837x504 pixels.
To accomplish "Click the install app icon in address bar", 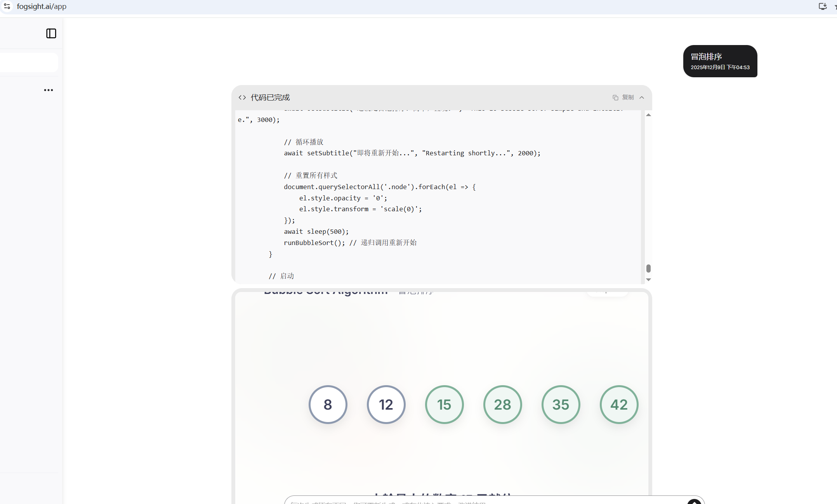I will point(822,6).
